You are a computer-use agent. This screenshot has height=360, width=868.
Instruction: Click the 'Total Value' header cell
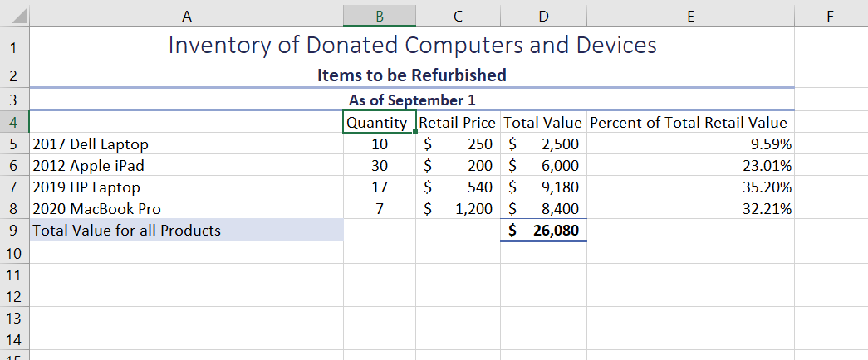click(543, 122)
